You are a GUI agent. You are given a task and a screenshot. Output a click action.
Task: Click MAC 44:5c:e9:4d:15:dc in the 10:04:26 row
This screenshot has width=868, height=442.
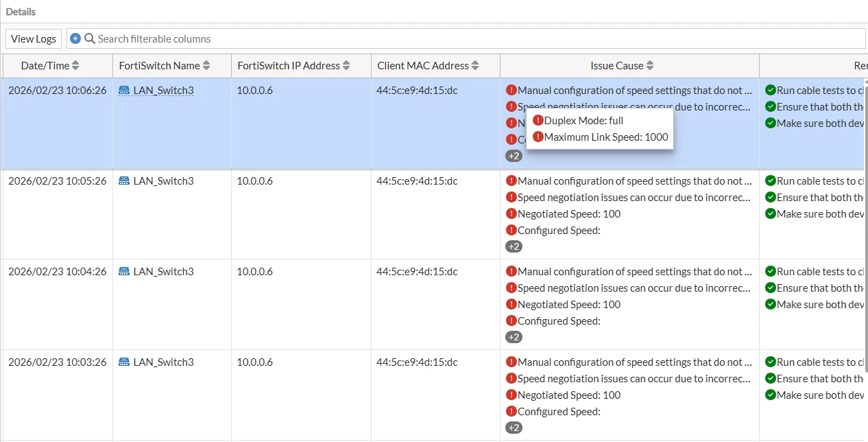[417, 271]
